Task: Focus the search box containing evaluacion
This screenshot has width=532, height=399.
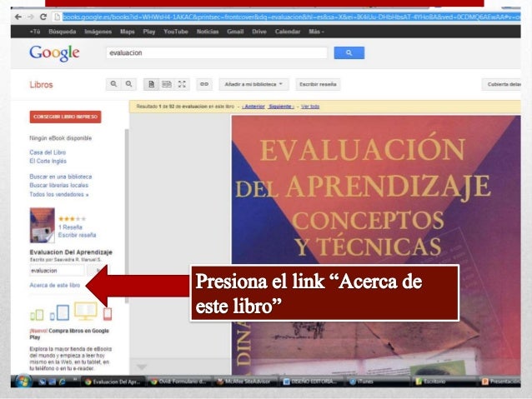Action: 217,52
